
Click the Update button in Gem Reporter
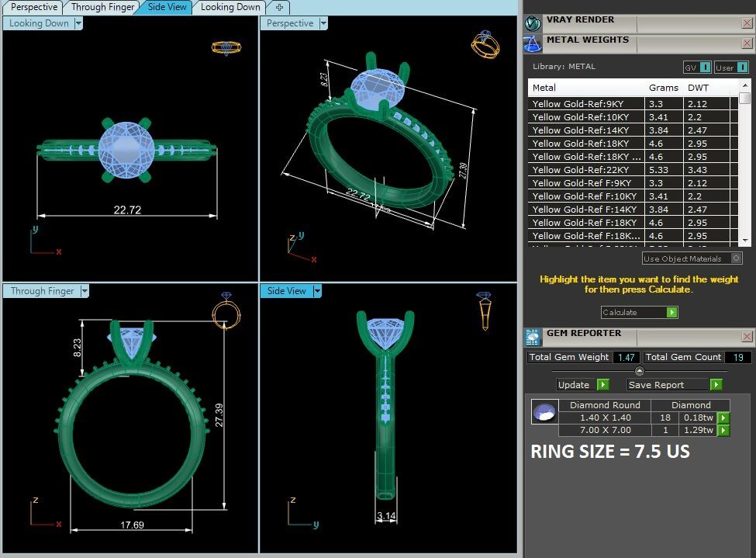582,385
